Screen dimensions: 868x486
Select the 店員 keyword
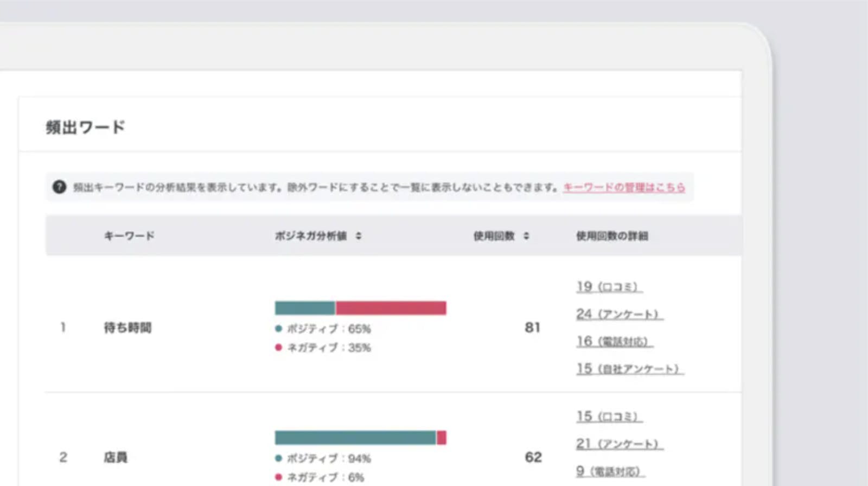click(116, 457)
